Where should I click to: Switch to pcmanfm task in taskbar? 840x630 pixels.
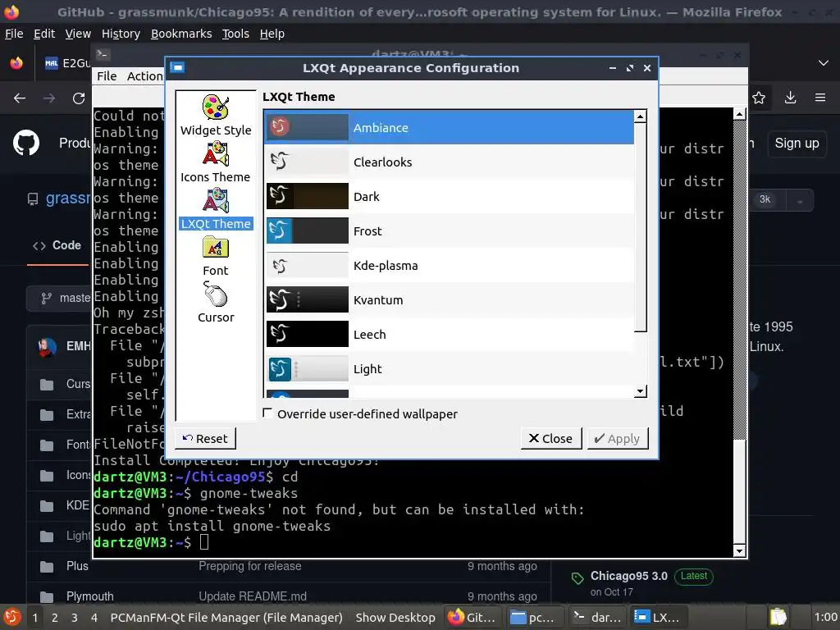pyautogui.click(x=535, y=618)
